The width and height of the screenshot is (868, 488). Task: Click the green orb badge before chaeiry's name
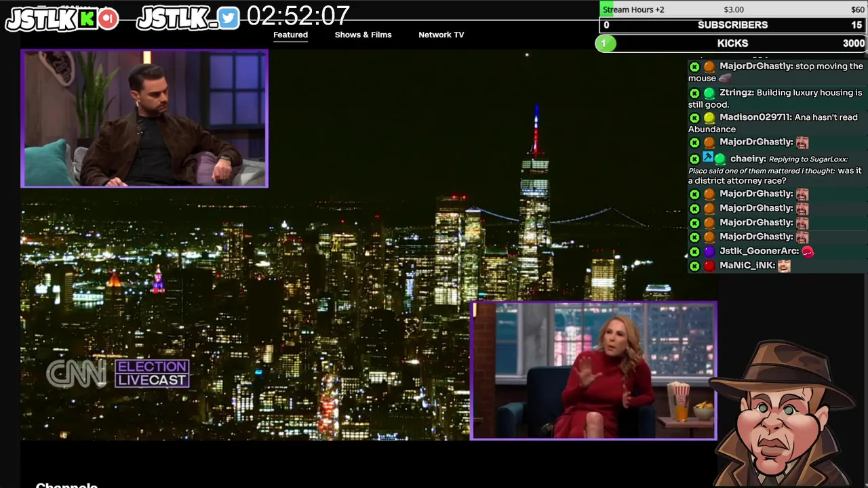(x=720, y=159)
